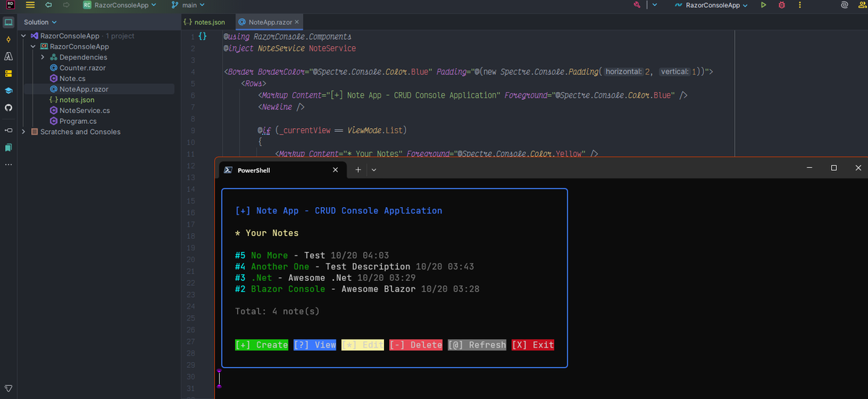Screen dimensions: 868x399
Task: Click the gray [@] Refresh button
Action: (477, 345)
